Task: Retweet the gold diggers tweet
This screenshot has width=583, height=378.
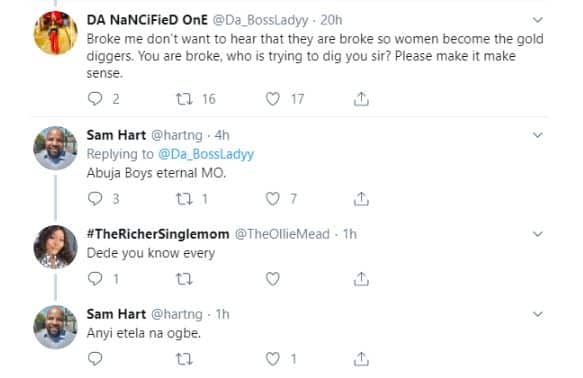Action: pyautogui.click(x=184, y=99)
